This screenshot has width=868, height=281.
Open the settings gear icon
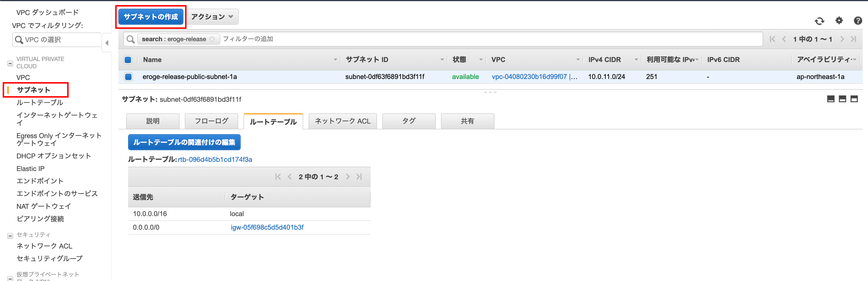[839, 21]
